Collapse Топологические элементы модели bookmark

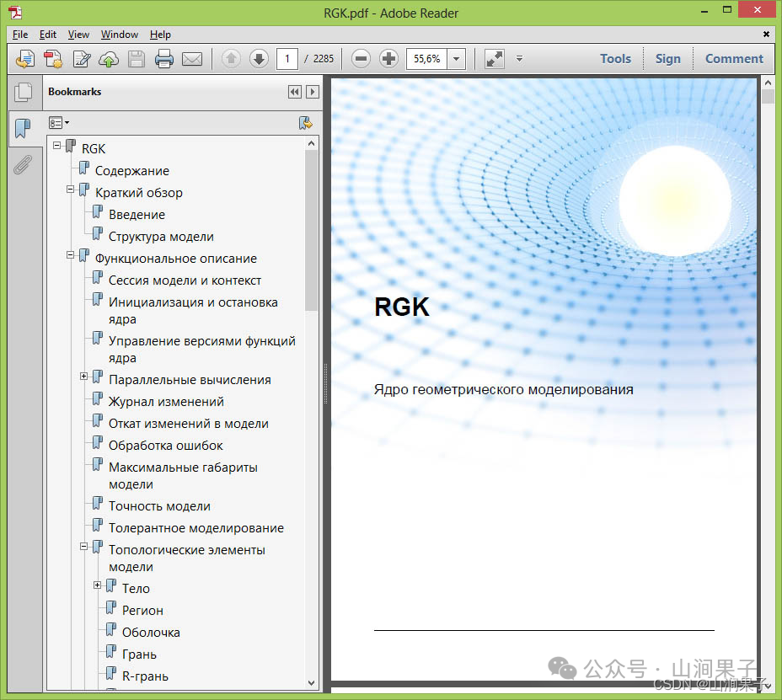83,547
